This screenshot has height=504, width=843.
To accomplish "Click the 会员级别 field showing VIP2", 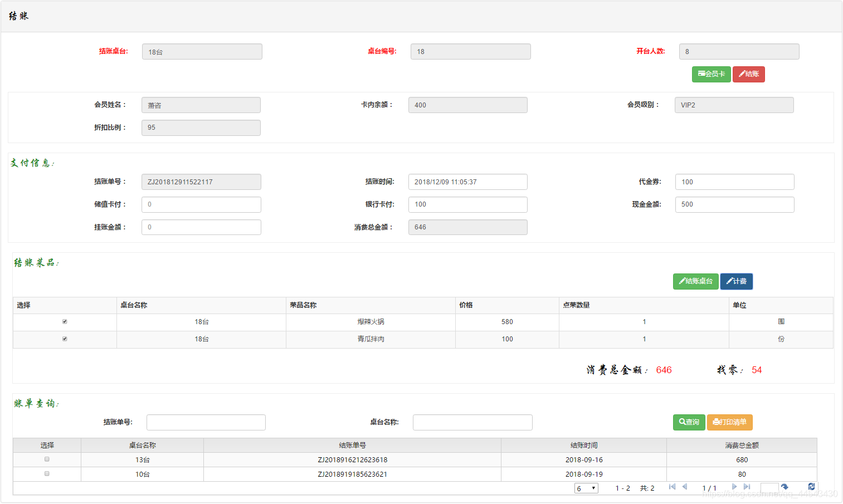I will tap(734, 105).
